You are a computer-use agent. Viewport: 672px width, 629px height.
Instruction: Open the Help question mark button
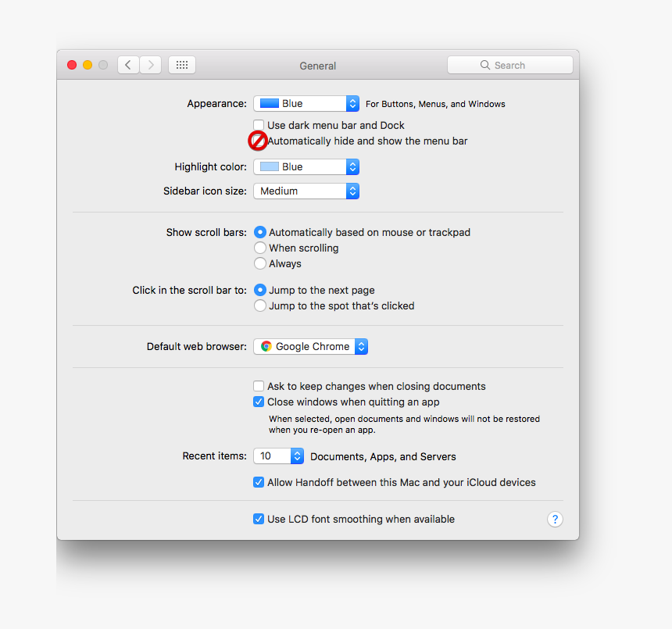(555, 519)
